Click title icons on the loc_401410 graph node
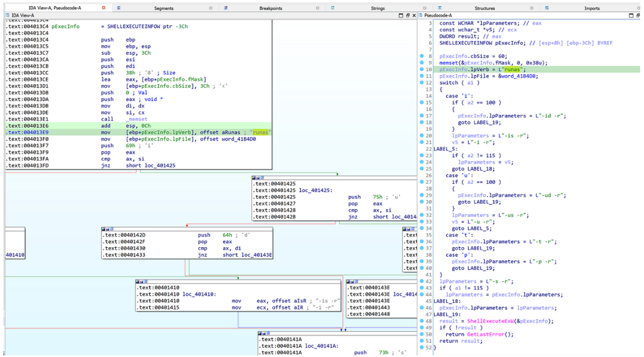The image size is (644, 357). pos(142,281)
